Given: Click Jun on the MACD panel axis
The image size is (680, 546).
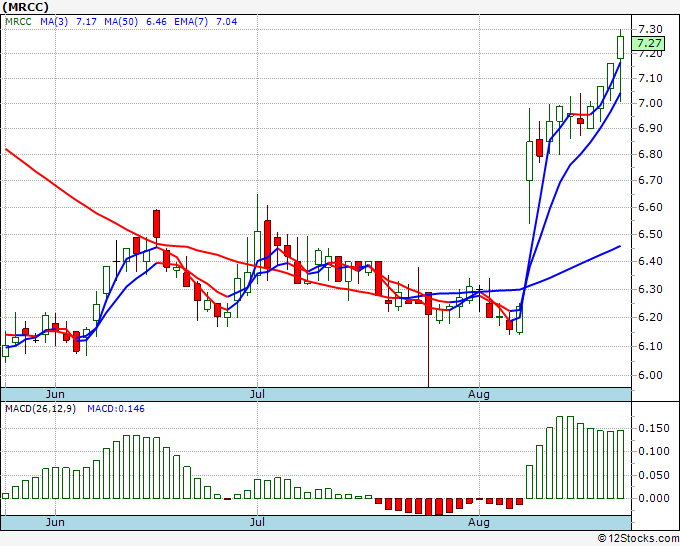Looking at the screenshot, I should tap(55, 522).
